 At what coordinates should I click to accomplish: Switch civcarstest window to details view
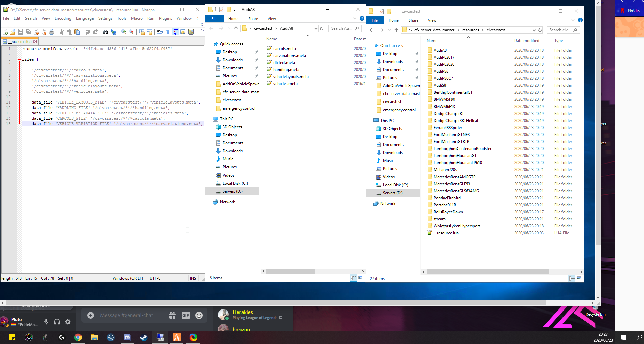pyautogui.click(x=572, y=278)
